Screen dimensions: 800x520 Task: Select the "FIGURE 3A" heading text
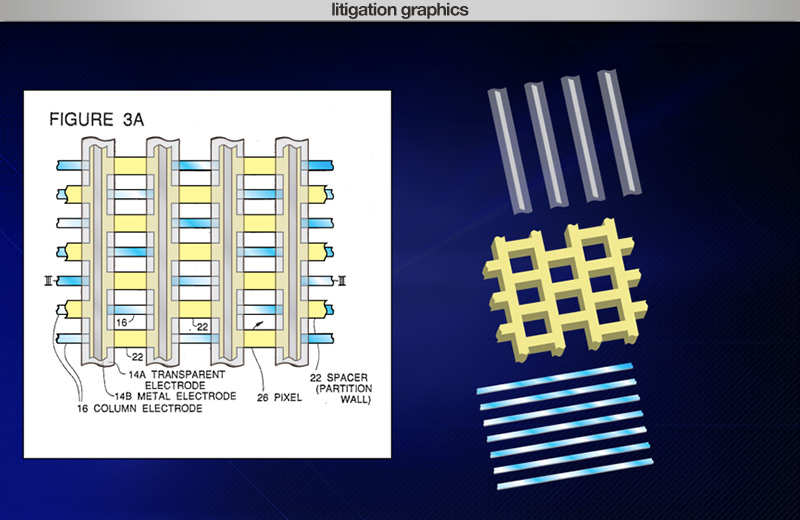98,120
